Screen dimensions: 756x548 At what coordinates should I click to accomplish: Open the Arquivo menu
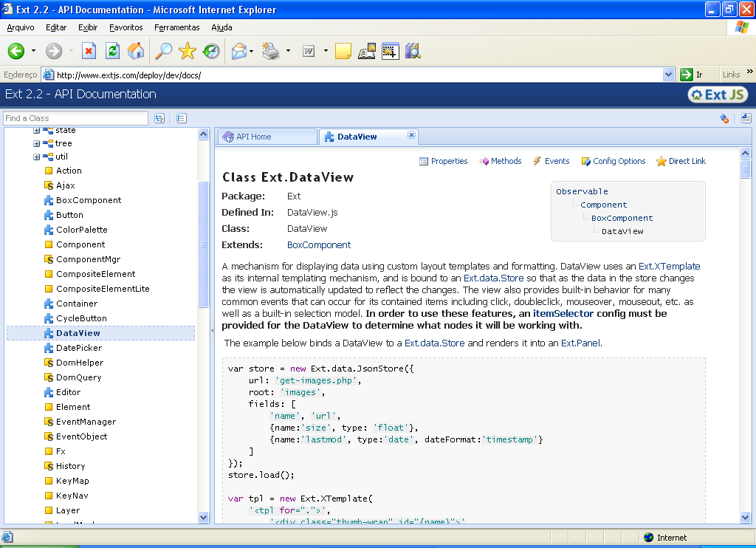pos(20,27)
